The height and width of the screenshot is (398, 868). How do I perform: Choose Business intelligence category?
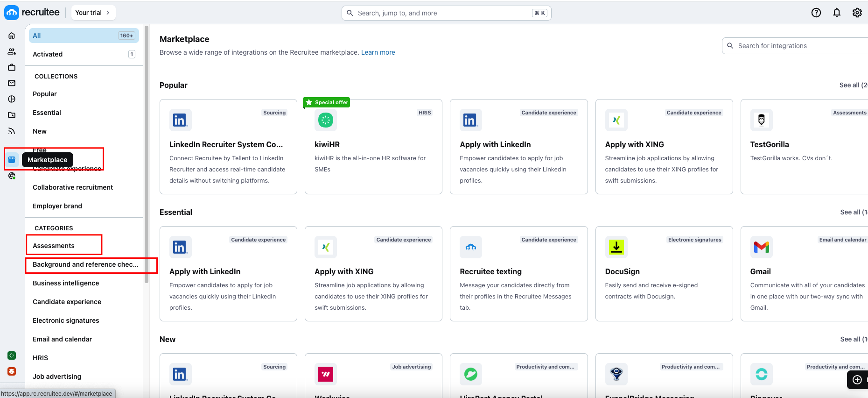66,283
